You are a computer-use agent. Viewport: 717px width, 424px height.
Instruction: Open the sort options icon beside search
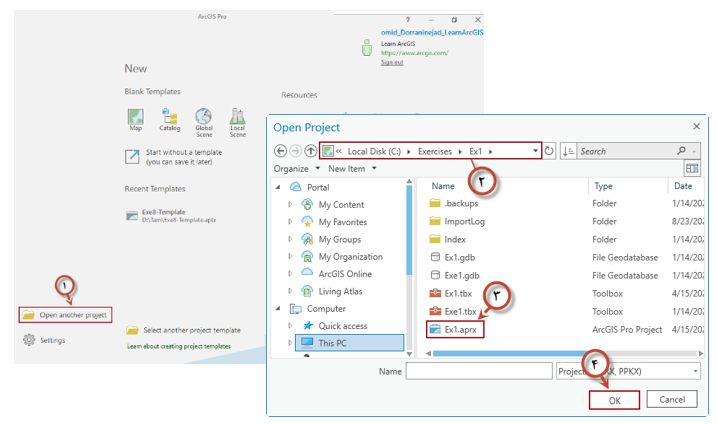tap(568, 151)
